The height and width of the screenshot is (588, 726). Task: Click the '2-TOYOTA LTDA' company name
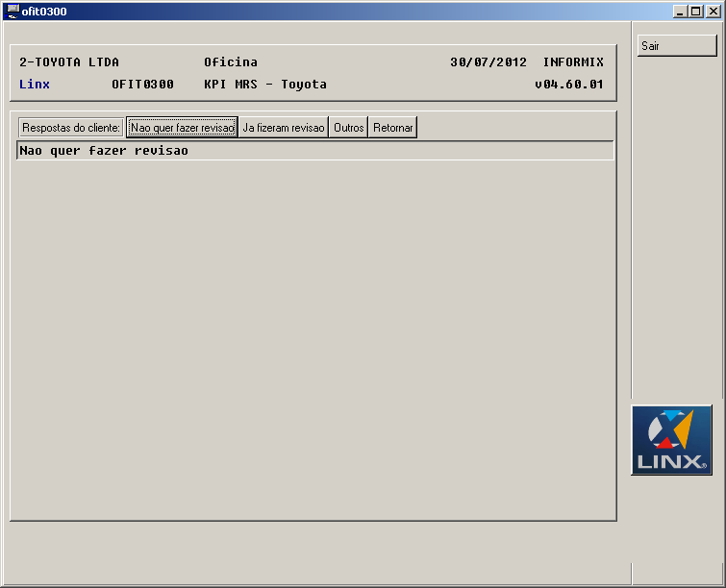[x=69, y=62]
